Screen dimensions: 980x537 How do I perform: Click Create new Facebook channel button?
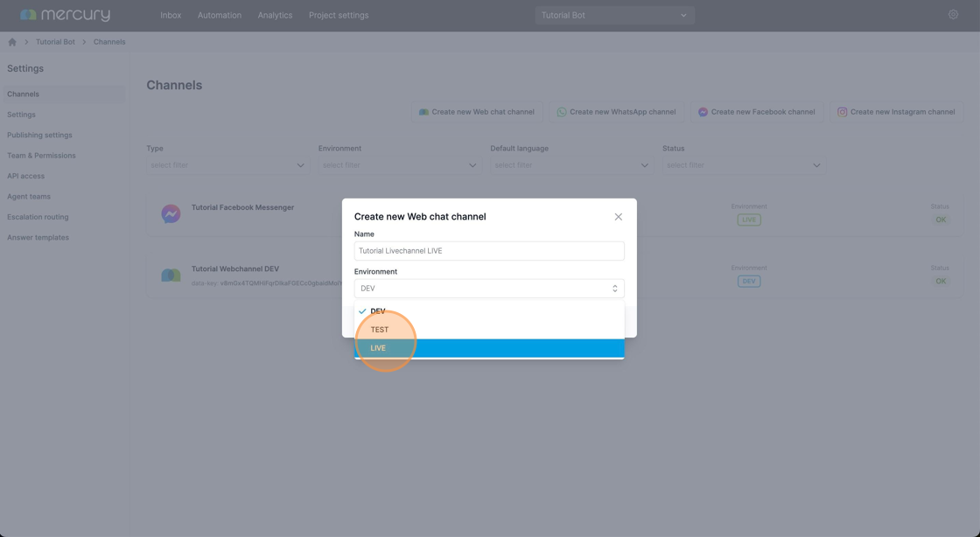[757, 112]
